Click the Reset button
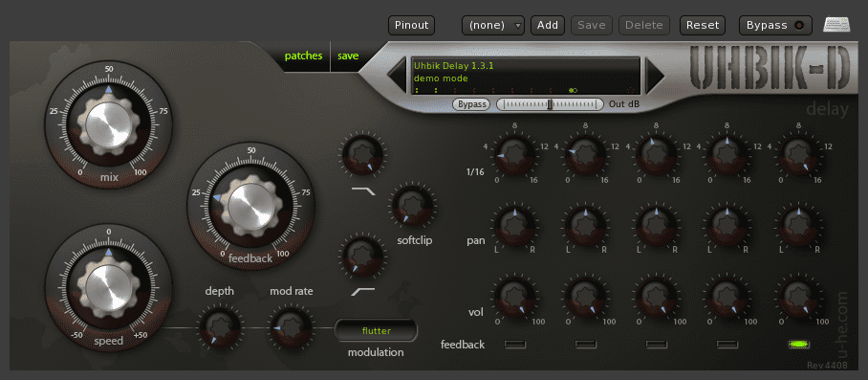This screenshot has height=380, width=868. pyautogui.click(x=703, y=25)
